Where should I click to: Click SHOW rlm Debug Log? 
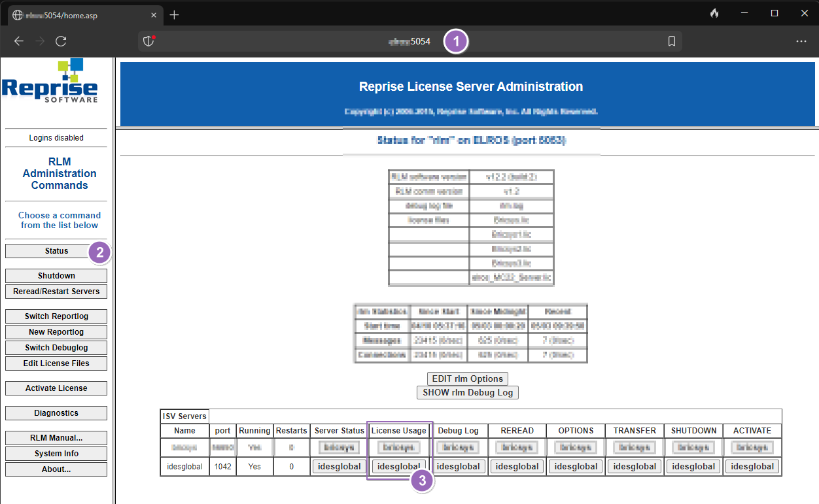coord(467,392)
